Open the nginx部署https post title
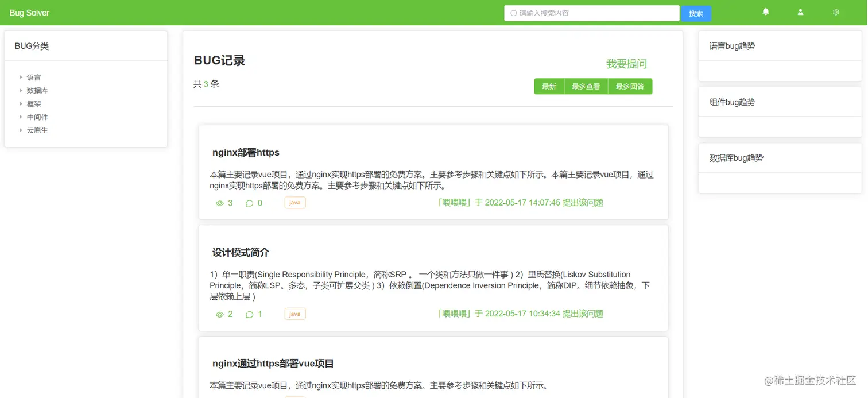 (246, 153)
